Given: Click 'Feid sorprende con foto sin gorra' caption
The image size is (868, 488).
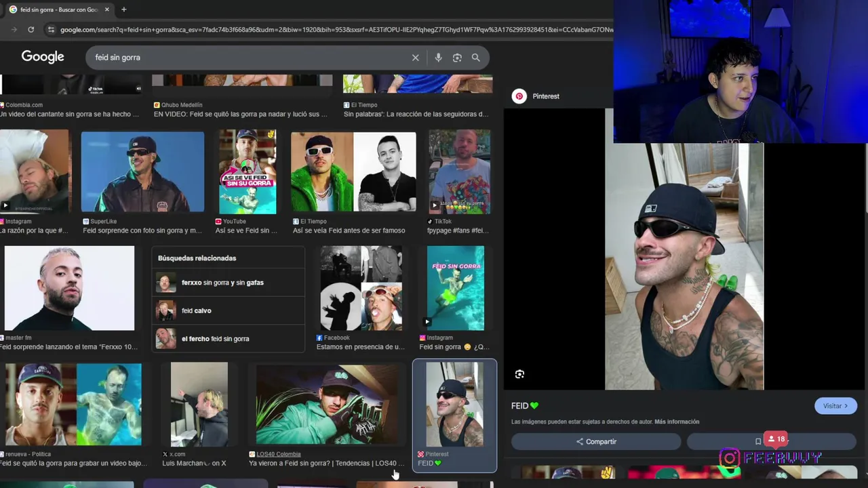Looking at the screenshot, I should [x=142, y=230].
